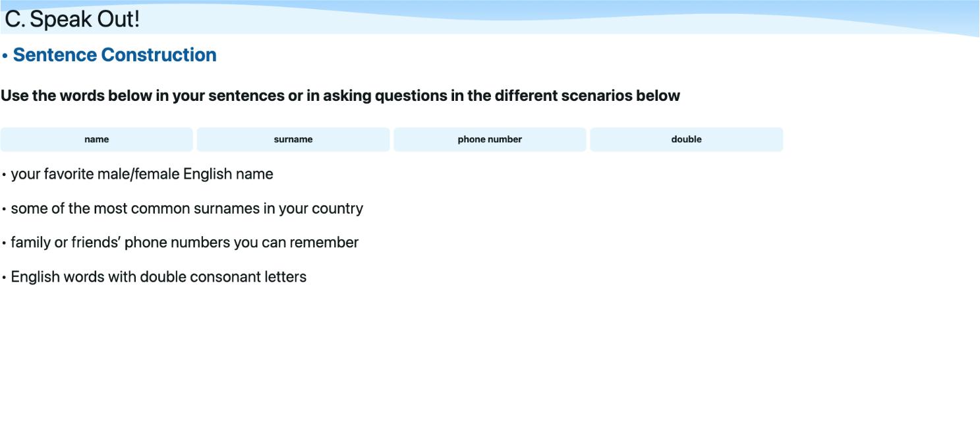Click the blue wave header banner
This screenshot has width=980, height=445.
click(x=490, y=17)
